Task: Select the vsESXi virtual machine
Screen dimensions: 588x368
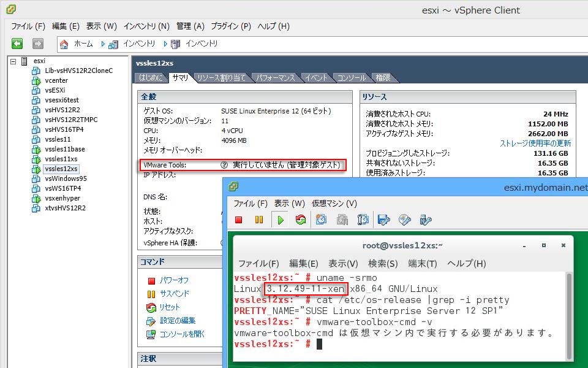Action: tap(55, 90)
